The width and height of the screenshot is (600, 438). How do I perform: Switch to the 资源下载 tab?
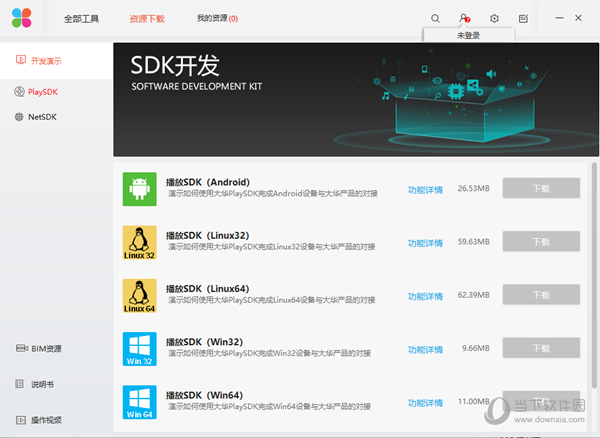(x=147, y=18)
